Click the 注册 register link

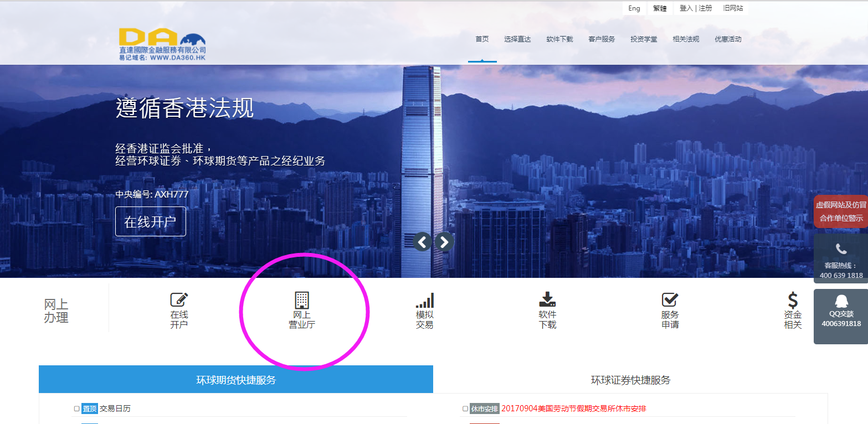pyautogui.click(x=705, y=8)
